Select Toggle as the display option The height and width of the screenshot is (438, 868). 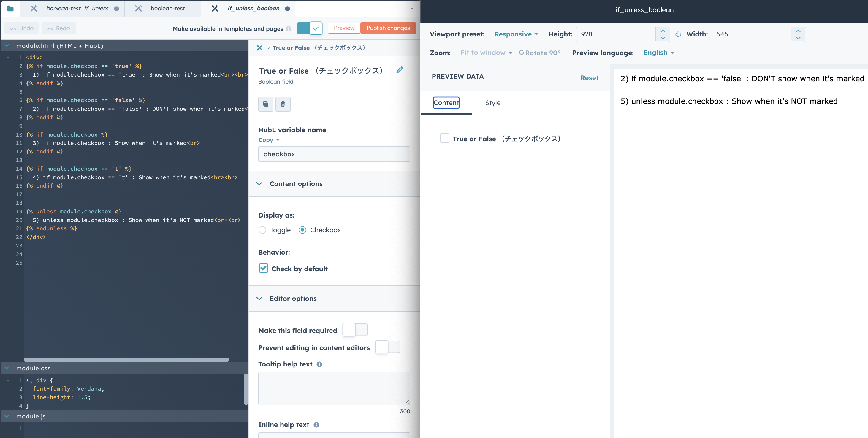262,230
